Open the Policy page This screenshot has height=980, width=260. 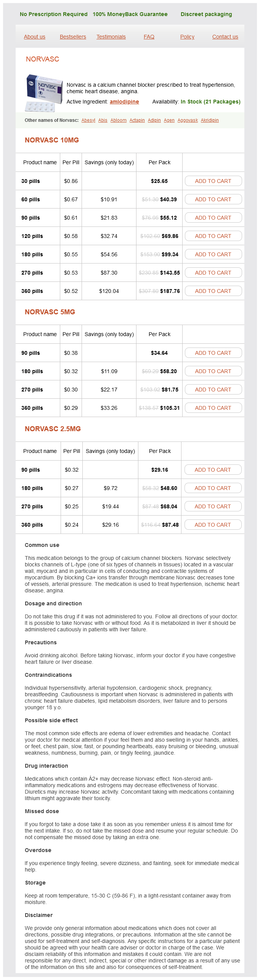click(x=187, y=37)
